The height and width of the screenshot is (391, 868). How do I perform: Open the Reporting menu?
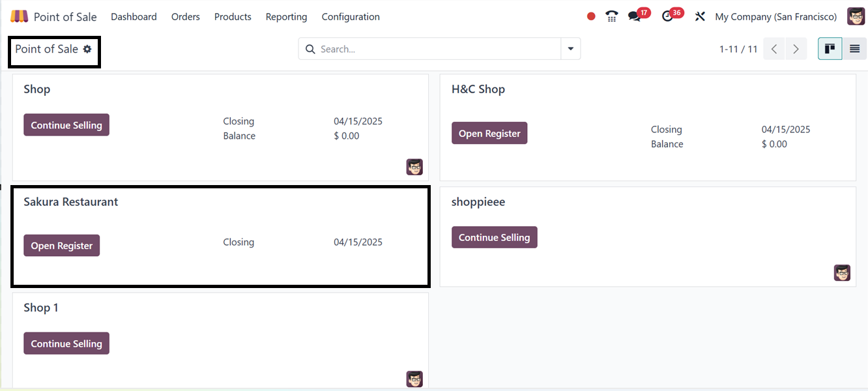coord(286,17)
